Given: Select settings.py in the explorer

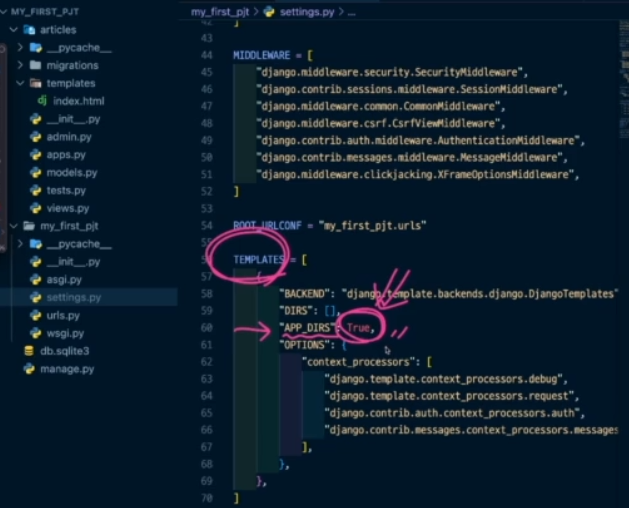Looking at the screenshot, I should click(x=88, y=297).
